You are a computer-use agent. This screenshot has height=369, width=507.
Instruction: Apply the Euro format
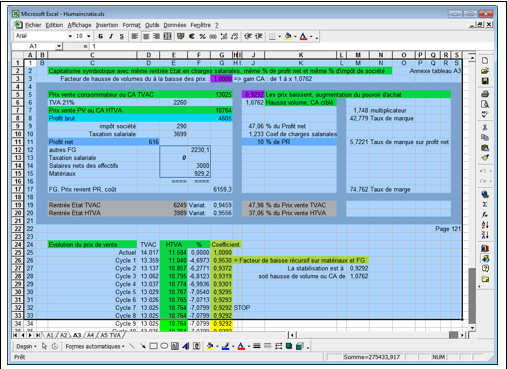click(192, 36)
